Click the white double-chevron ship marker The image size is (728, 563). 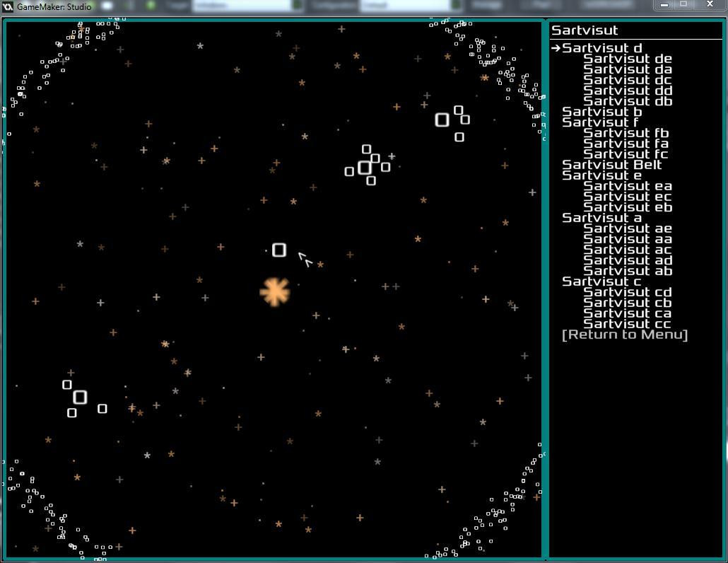(x=305, y=260)
